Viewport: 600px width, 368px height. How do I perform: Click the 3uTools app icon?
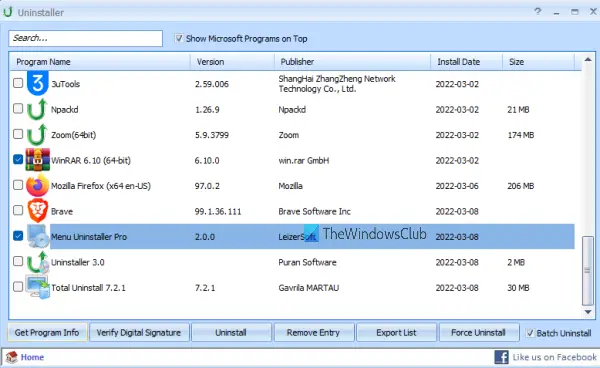click(38, 83)
